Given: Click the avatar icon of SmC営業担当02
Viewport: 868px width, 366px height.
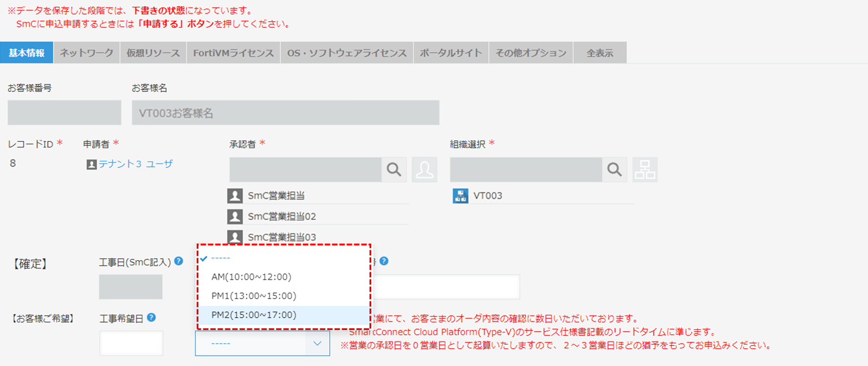Looking at the screenshot, I should (x=235, y=216).
